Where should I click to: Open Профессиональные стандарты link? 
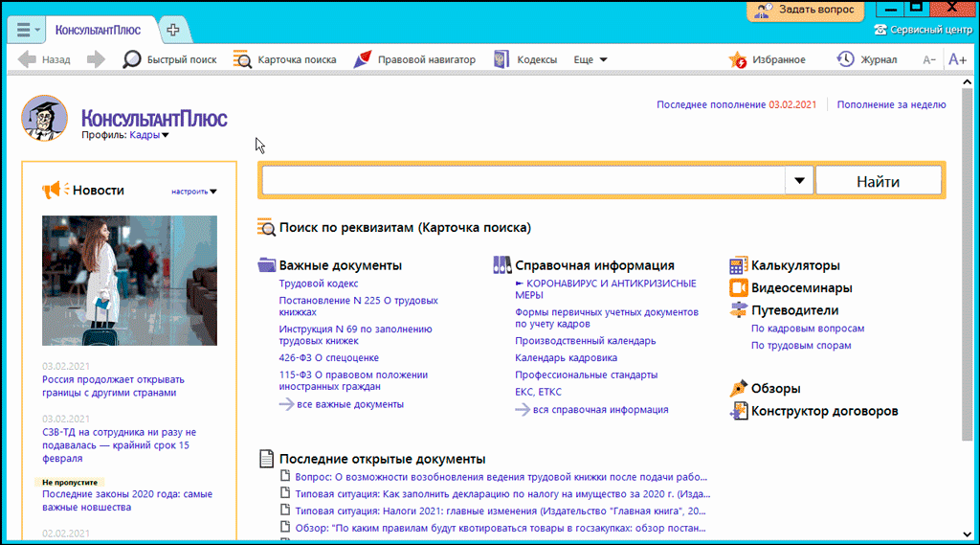point(587,375)
